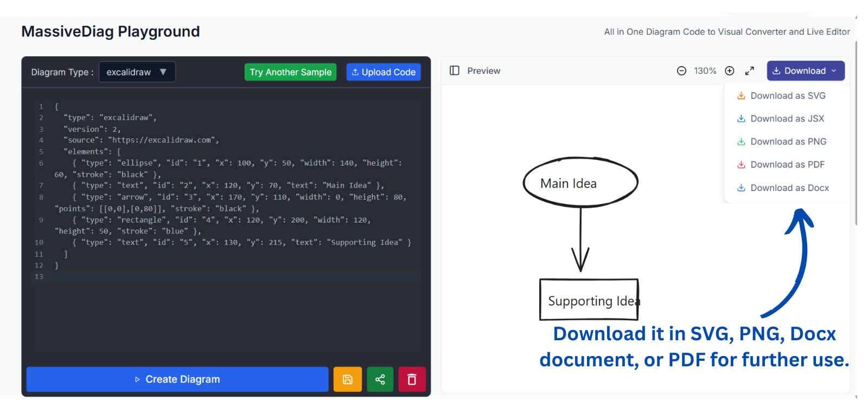Choose Download as Docx
Screen dimensions: 868x407
pos(783,188)
